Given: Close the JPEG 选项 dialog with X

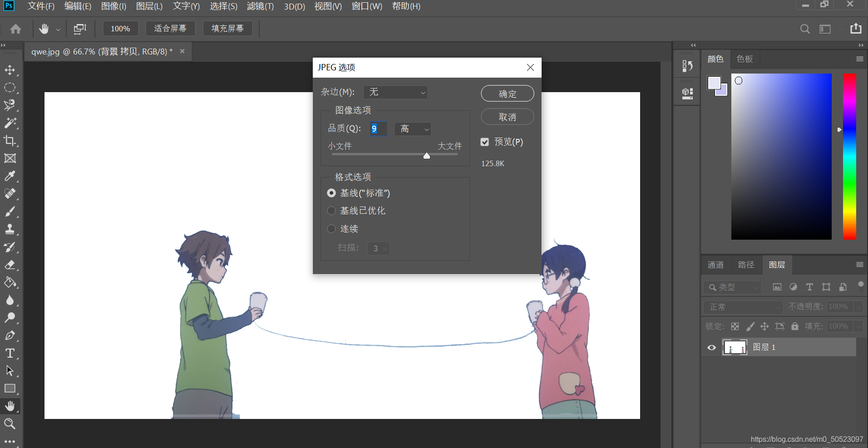Looking at the screenshot, I should pyautogui.click(x=530, y=68).
